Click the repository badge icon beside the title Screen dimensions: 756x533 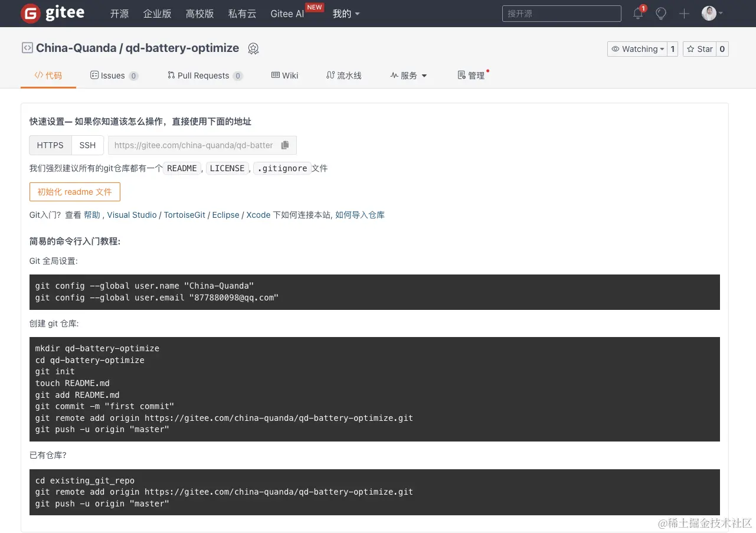point(253,48)
